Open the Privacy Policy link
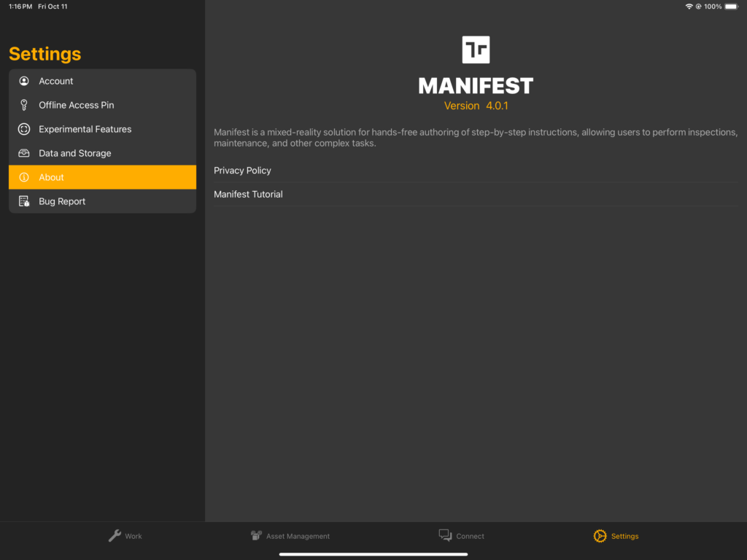The width and height of the screenshot is (747, 560). [x=476, y=171]
